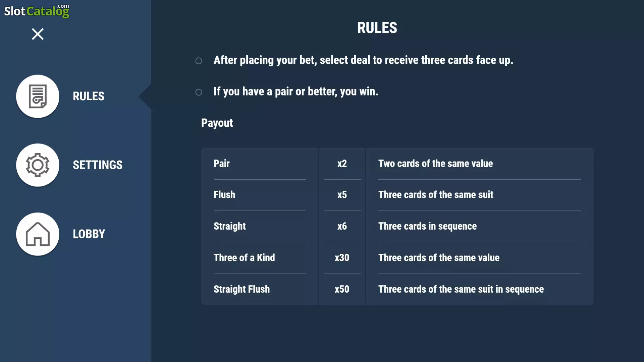Viewport: 644px width, 362px height.
Task: Click the Straight hand name
Action: coord(230,226)
